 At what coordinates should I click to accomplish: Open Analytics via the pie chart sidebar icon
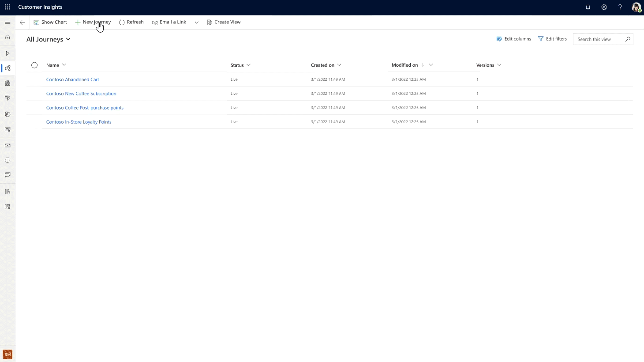[7, 114]
